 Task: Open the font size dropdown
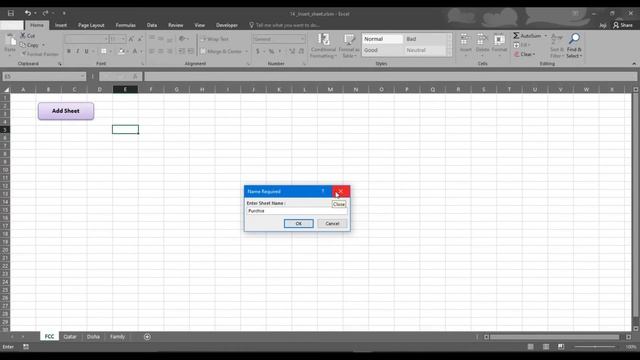123,39
